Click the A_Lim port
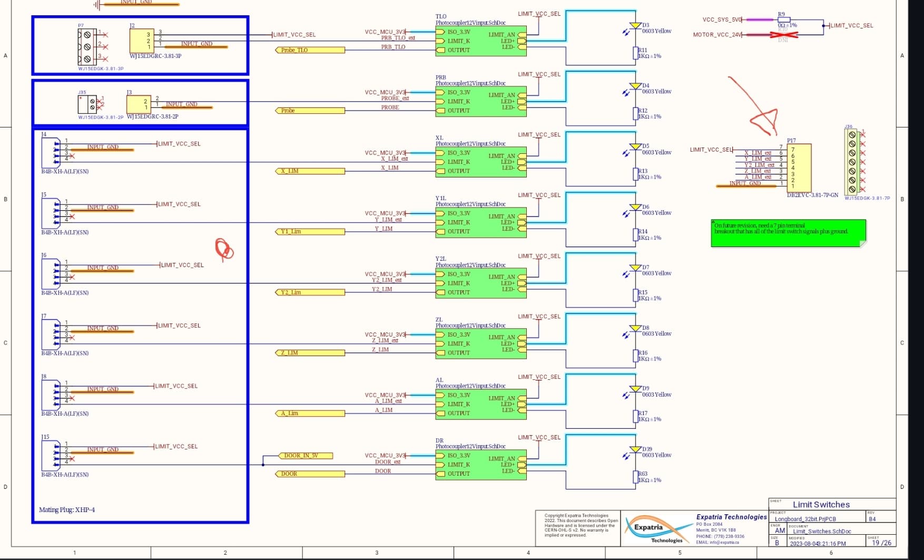924x560 pixels. [310, 414]
